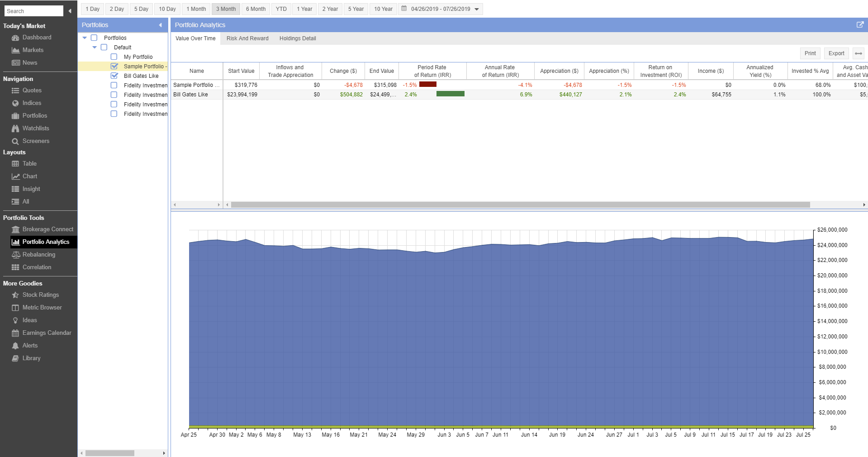Open the Correlation tool
This screenshot has height=457, width=868.
[37, 267]
